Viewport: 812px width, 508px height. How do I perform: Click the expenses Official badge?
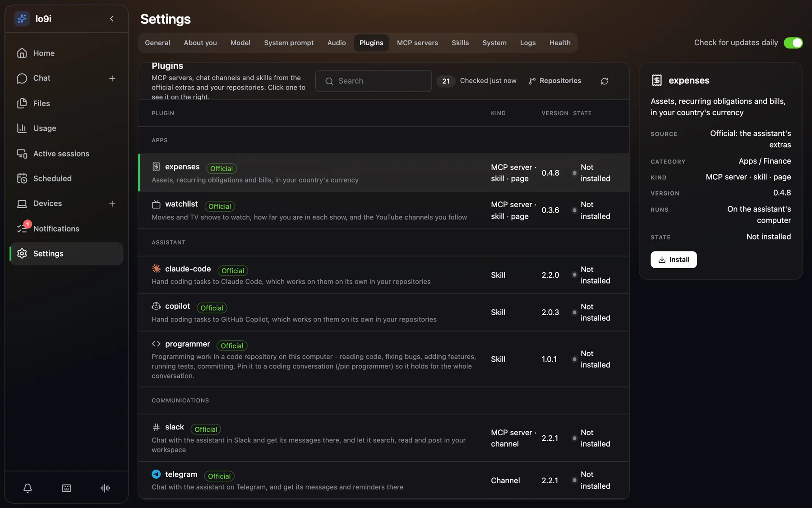(221, 168)
